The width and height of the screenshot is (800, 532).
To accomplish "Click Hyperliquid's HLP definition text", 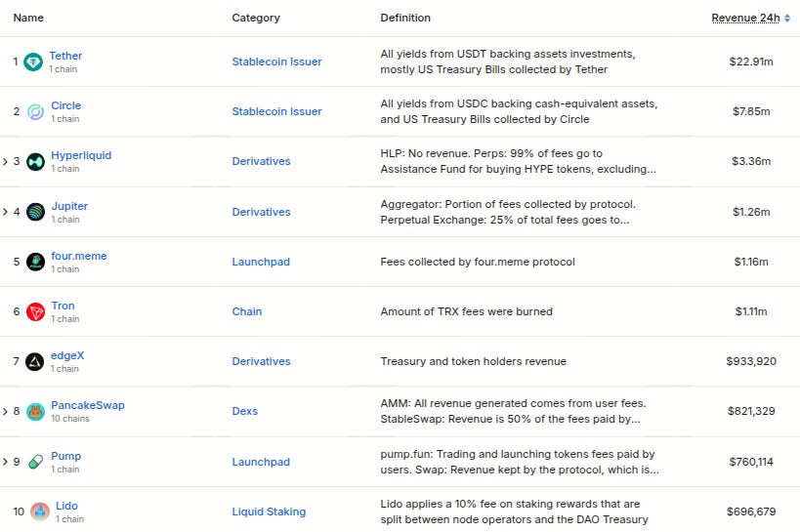I will 519,161.
